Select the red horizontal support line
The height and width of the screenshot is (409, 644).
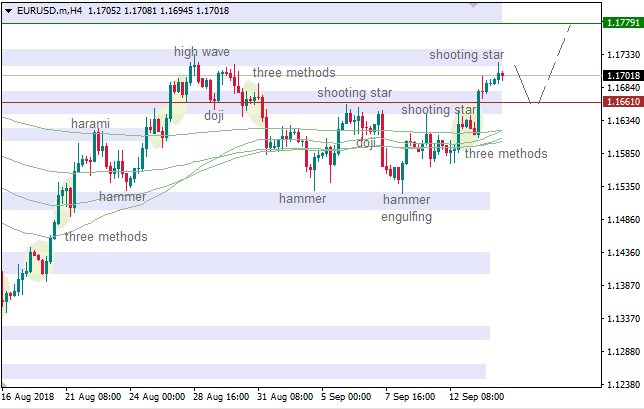point(300,102)
